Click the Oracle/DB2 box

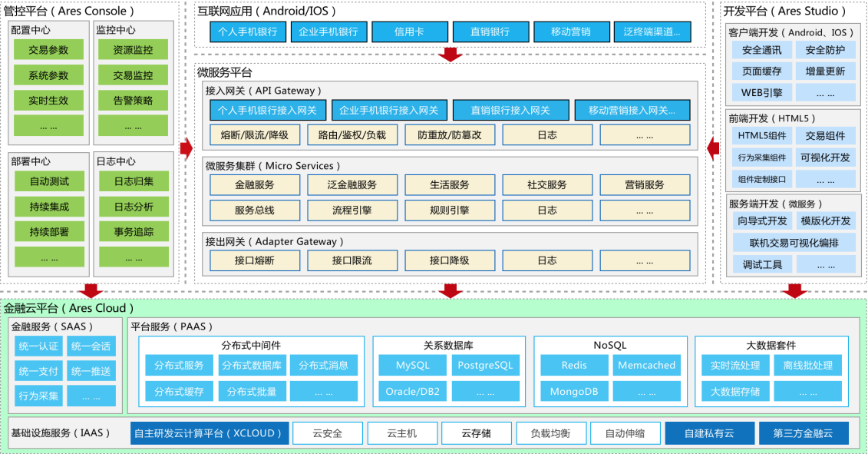412,391
